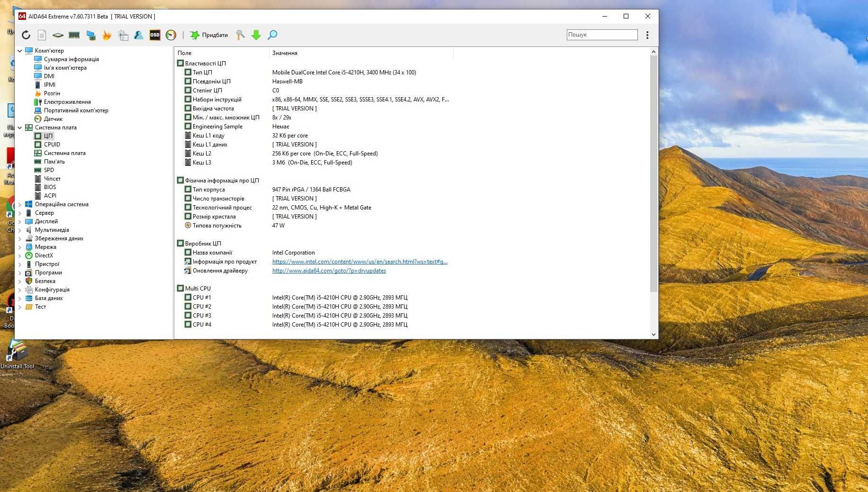
Task: Select the Пристрої tree item
Action: pos(47,264)
